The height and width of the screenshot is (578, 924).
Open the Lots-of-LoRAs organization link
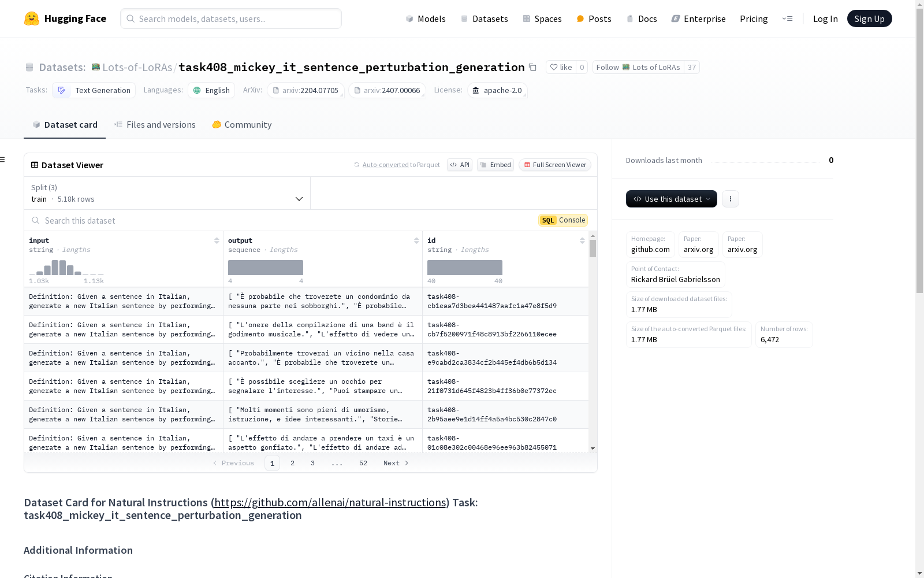[137, 67]
